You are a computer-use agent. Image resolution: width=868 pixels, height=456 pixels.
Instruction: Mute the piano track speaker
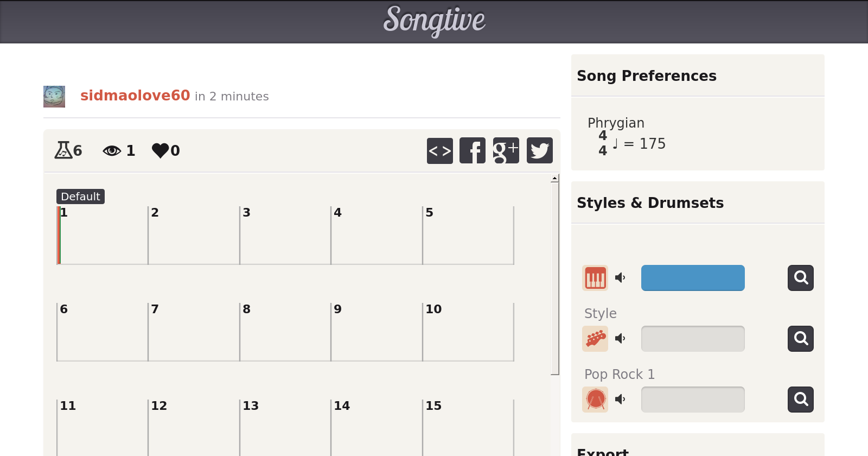tap(620, 278)
